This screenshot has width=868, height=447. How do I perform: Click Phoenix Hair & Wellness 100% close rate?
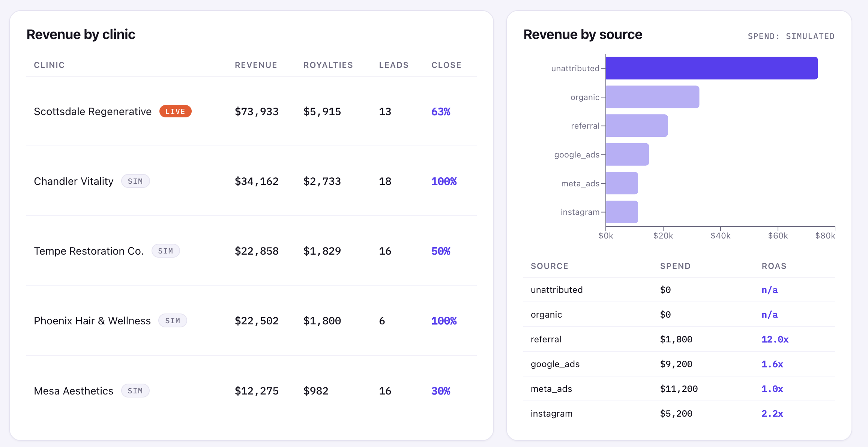pyautogui.click(x=444, y=321)
